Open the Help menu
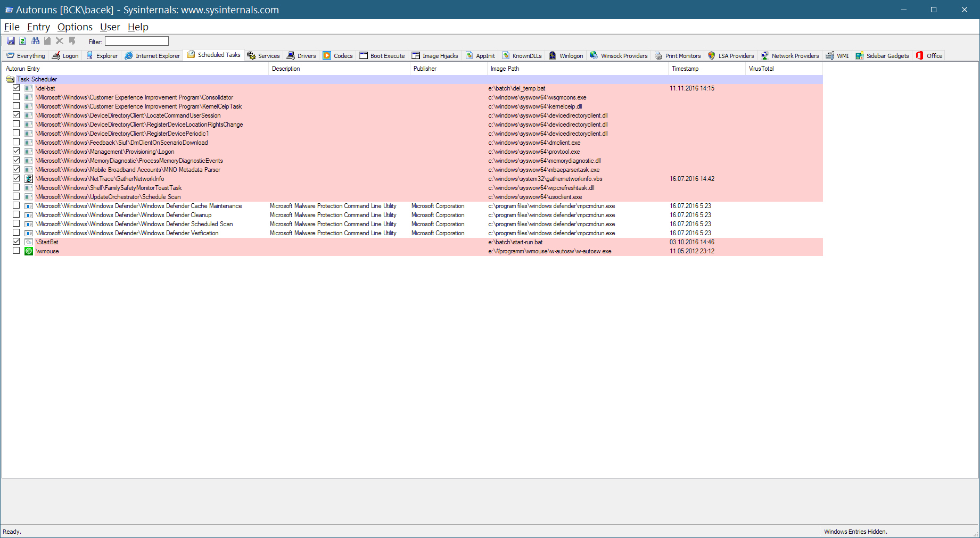 pyautogui.click(x=138, y=27)
